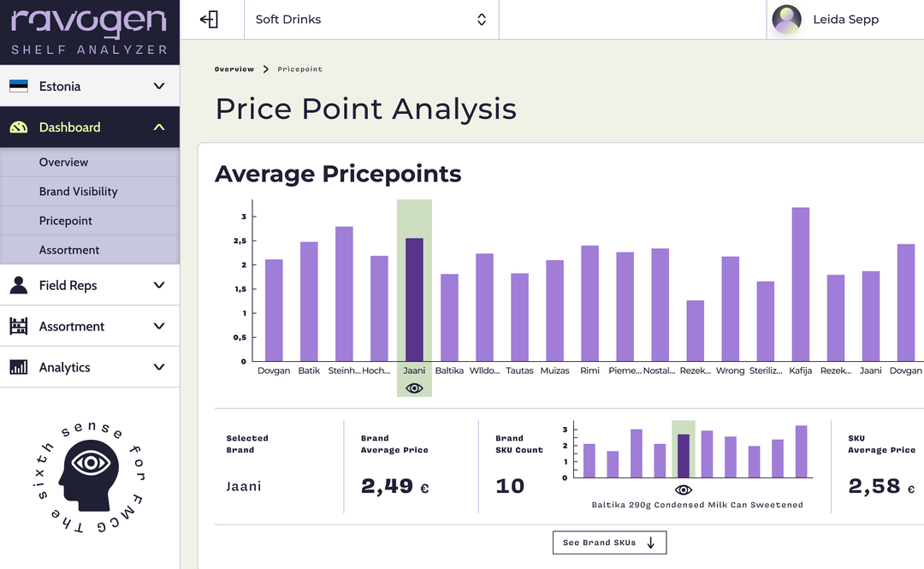
Task: Expand the Analytics menu chevron
Action: point(159,367)
